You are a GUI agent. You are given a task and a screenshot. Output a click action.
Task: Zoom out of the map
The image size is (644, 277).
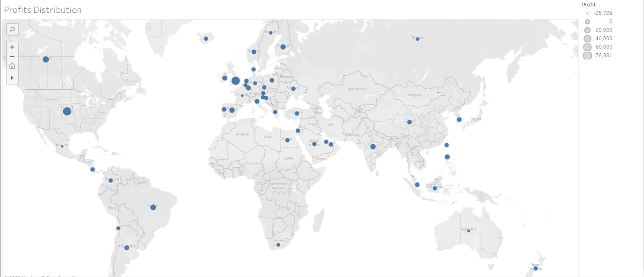(x=12, y=56)
